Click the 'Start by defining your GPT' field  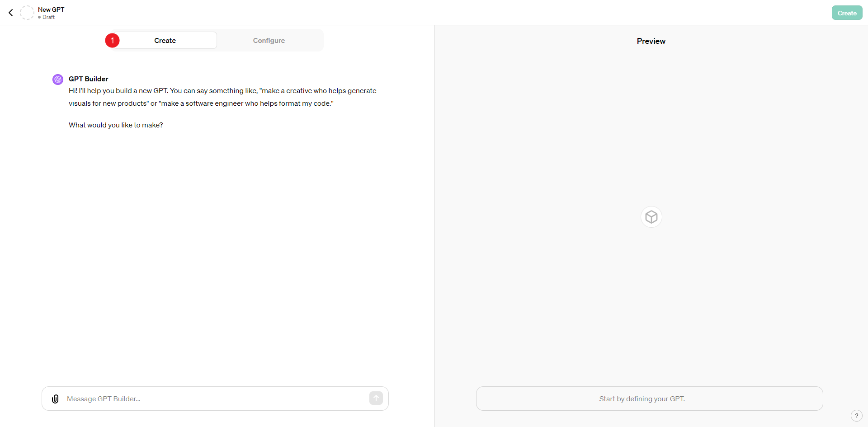point(649,399)
